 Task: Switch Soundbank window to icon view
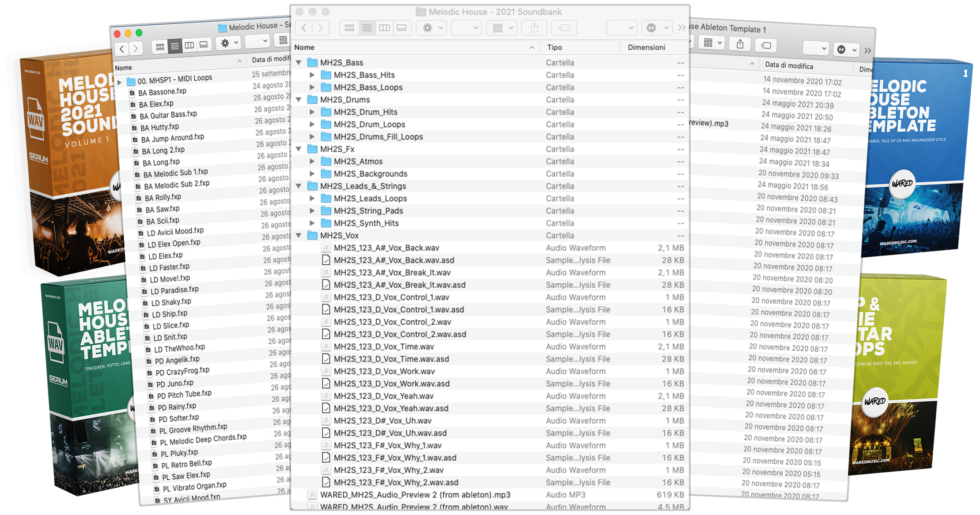(349, 28)
